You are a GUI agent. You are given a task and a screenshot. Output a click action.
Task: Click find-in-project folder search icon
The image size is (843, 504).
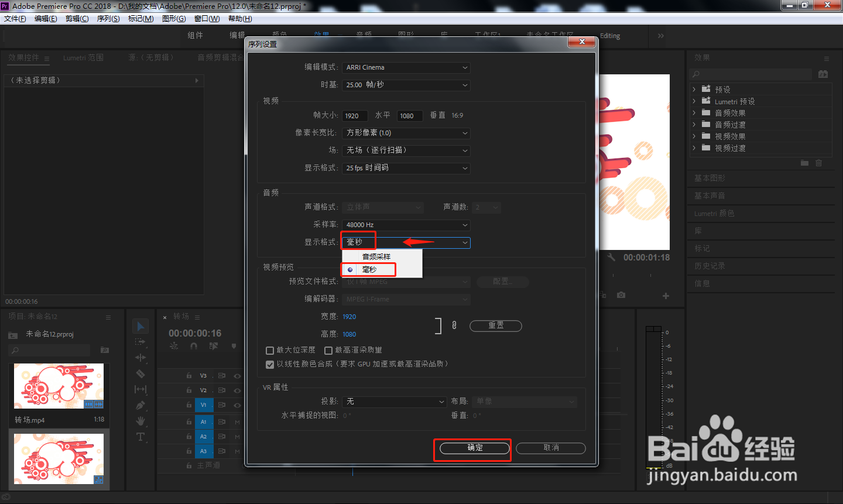(x=105, y=350)
